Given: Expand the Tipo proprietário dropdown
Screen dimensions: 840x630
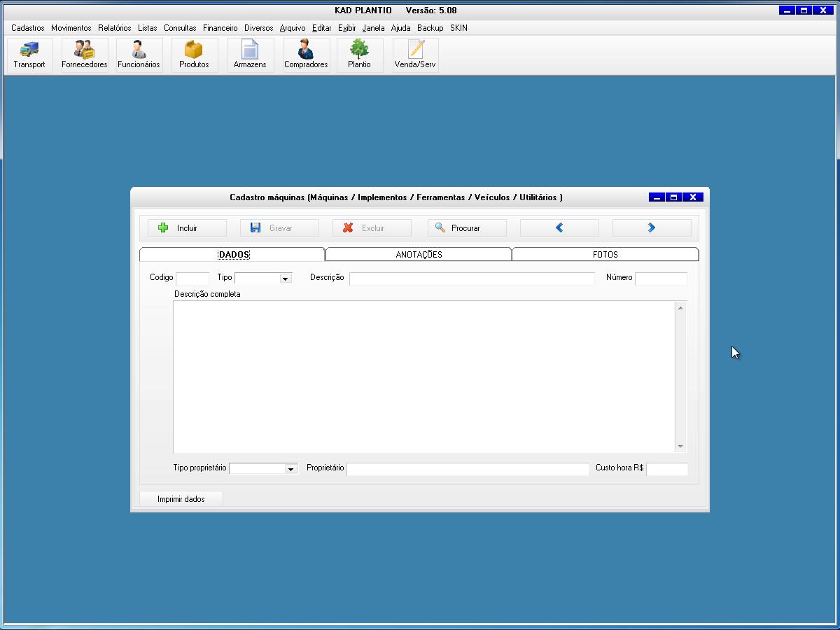Looking at the screenshot, I should click(291, 469).
